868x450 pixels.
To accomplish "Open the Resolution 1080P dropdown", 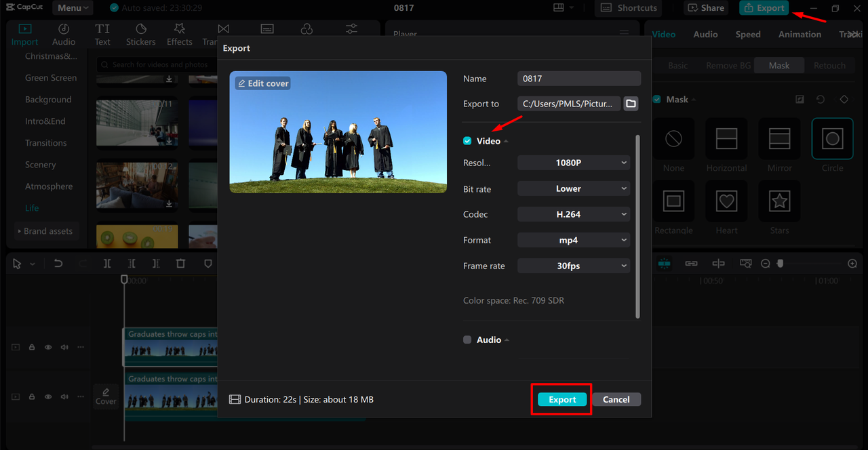I will (x=574, y=163).
